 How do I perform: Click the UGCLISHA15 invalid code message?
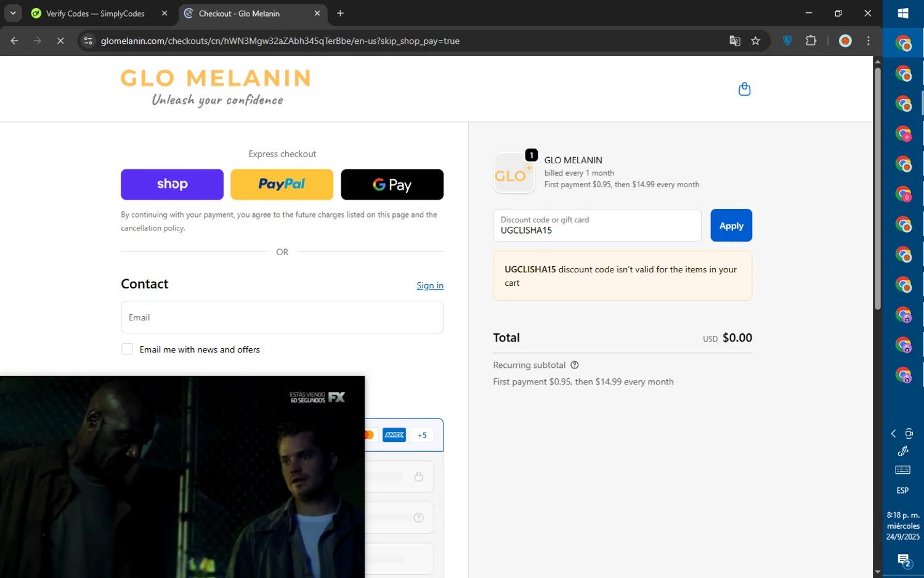(622, 276)
